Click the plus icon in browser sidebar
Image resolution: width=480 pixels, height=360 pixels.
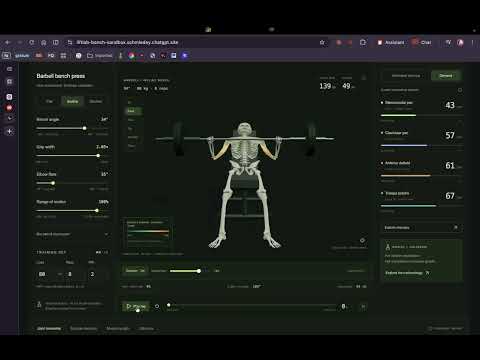[x=9, y=131]
